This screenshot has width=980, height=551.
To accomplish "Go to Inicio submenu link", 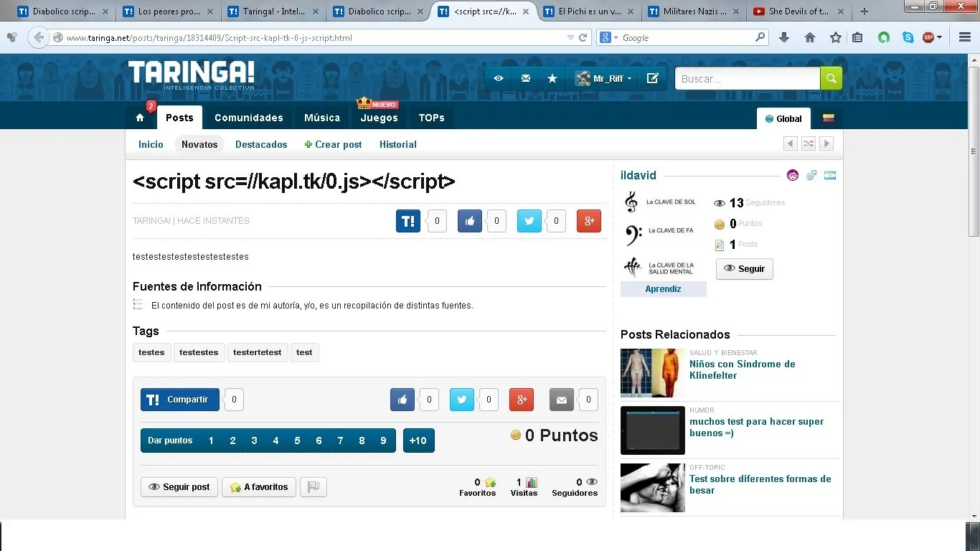I will point(151,144).
